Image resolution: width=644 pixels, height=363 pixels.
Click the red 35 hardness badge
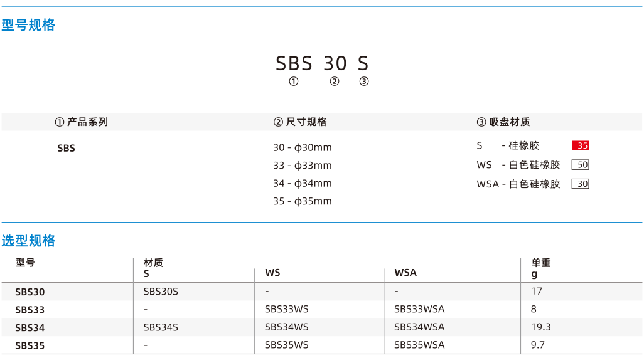pos(581,145)
